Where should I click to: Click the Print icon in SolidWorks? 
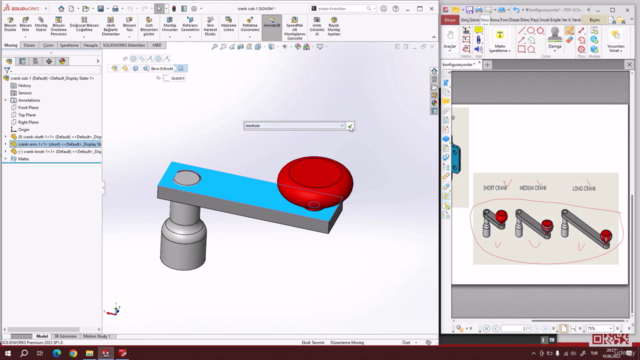[x=115, y=9]
